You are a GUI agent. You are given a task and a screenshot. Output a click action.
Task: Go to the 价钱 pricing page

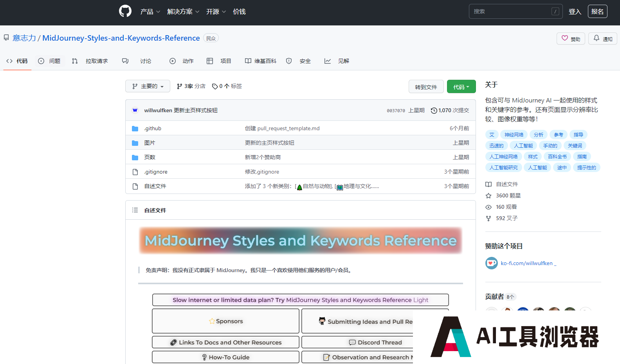click(x=239, y=12)
